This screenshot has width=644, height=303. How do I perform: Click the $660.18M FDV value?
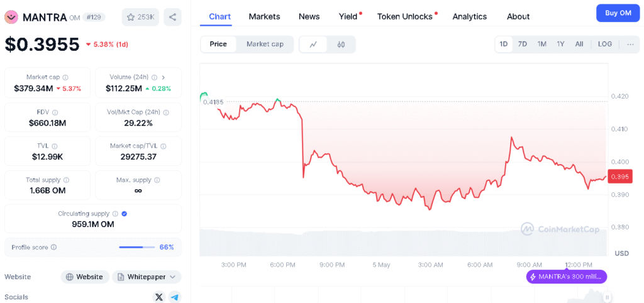[x=47, y=123]
